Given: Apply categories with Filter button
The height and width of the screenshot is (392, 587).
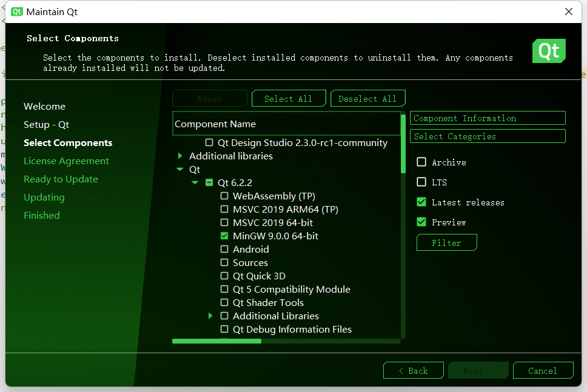Looking at the screenshot, I should click(446, 243).
